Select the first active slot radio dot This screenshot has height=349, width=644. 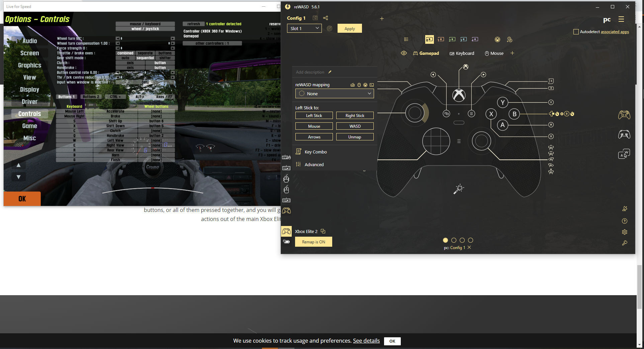445,240
